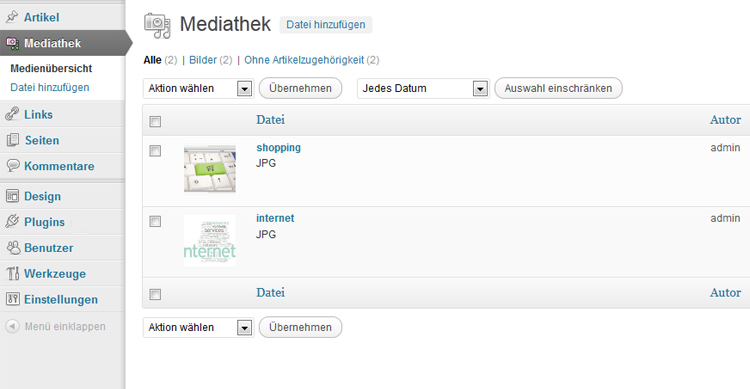Click the Design appearance icon
750x389 pixels.
pos(12,196)
